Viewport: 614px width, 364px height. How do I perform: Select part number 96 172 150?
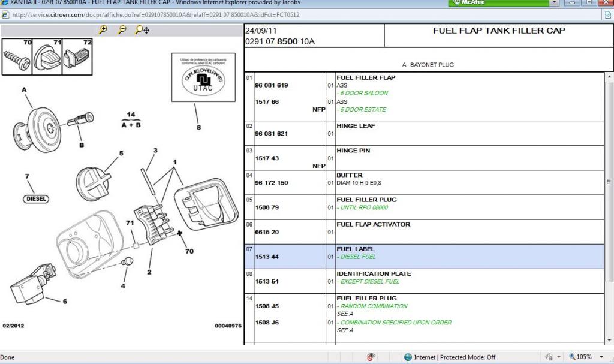[x=272, y=182]
